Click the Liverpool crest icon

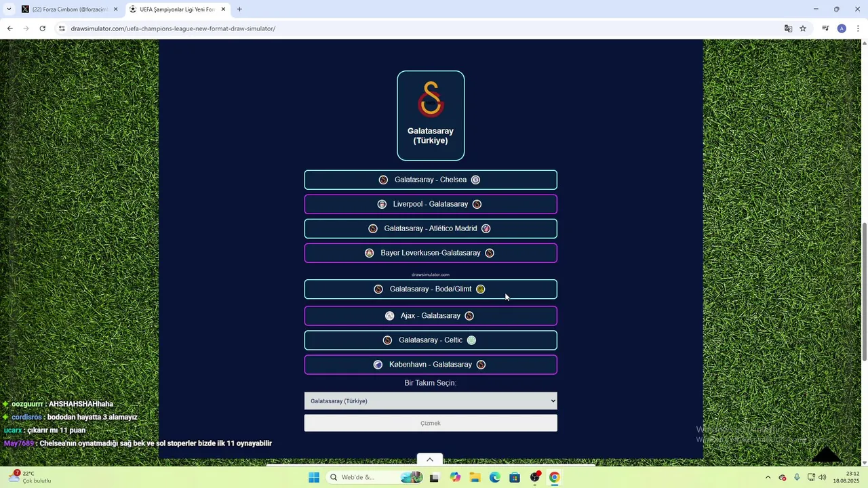pos(382,204)
